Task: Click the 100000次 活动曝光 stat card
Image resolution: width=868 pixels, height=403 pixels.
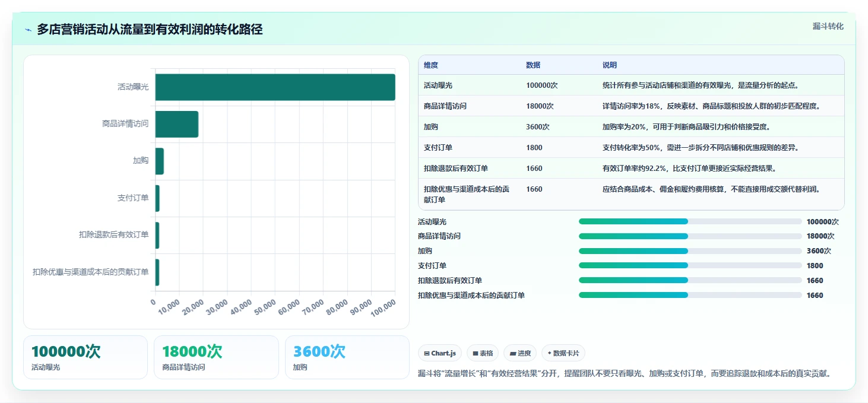Action: (x=85, y=357)
